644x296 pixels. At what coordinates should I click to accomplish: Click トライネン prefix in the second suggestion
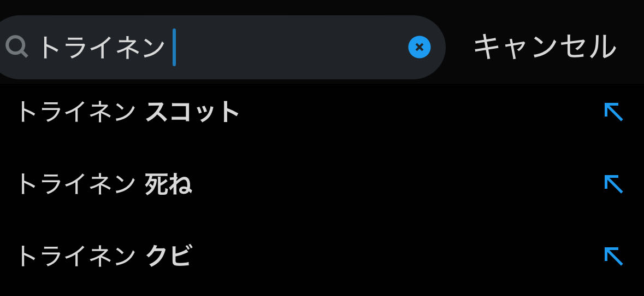[x=75, y=184]
